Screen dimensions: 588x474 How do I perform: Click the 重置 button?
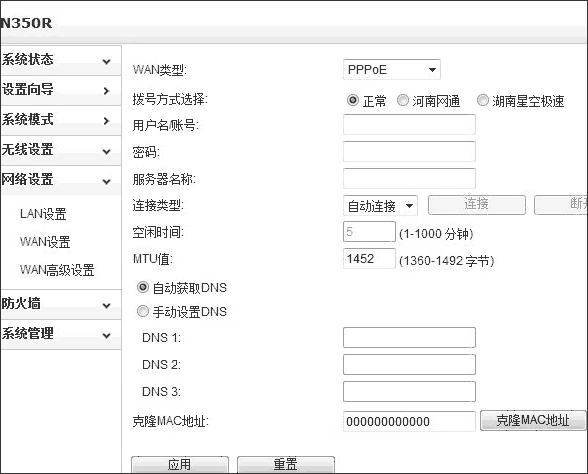pyautogui.click(x=286, y=465)
